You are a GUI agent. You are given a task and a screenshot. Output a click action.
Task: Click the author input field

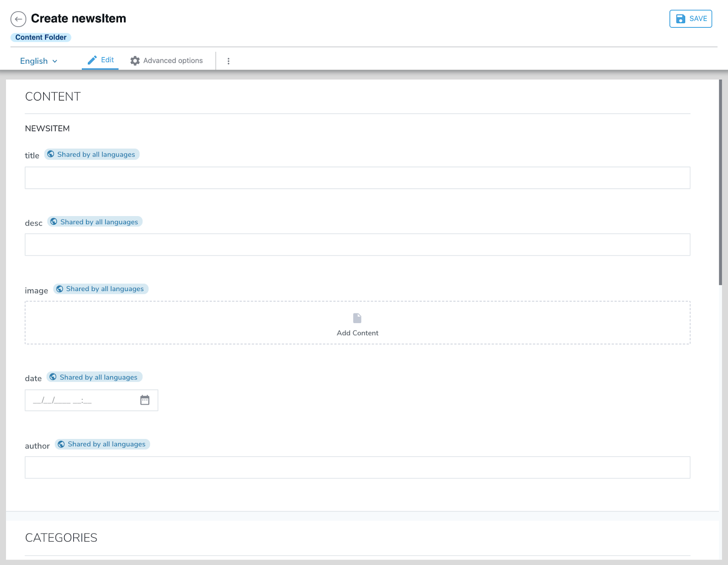coord(357,468)
